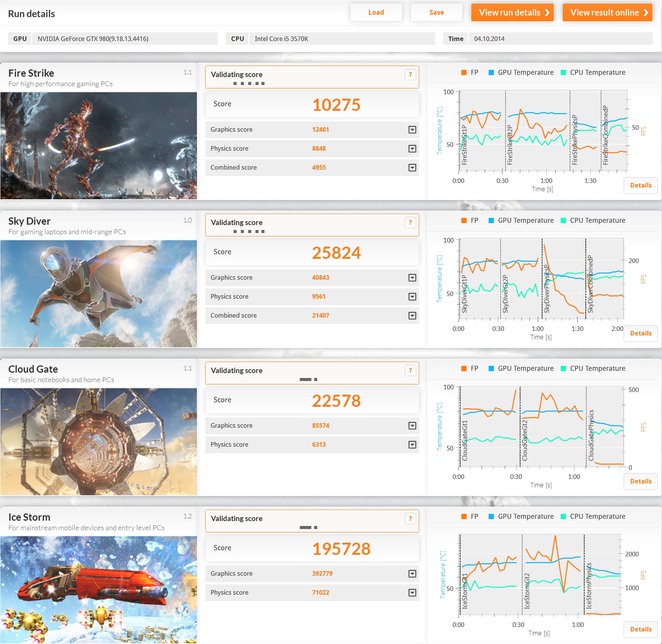This screenshot has height=644, width=662.
Task: Toggle GPU Temperature legend in Fire Strike chart
Action: pyautogui.click(x=521, y=72)
